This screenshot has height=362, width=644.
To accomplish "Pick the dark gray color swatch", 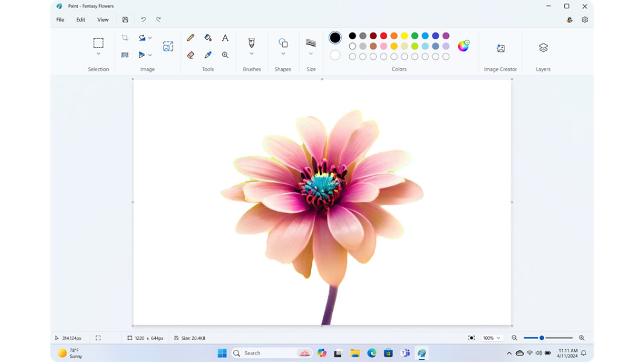I will point(362,36).
